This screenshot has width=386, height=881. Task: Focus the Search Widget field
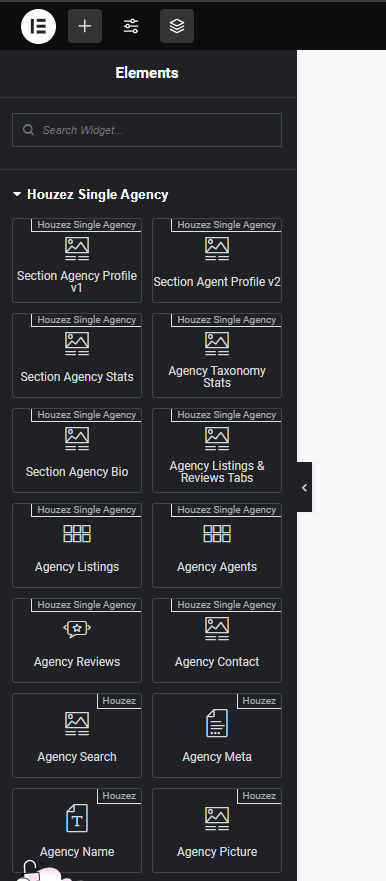point(147,130)
